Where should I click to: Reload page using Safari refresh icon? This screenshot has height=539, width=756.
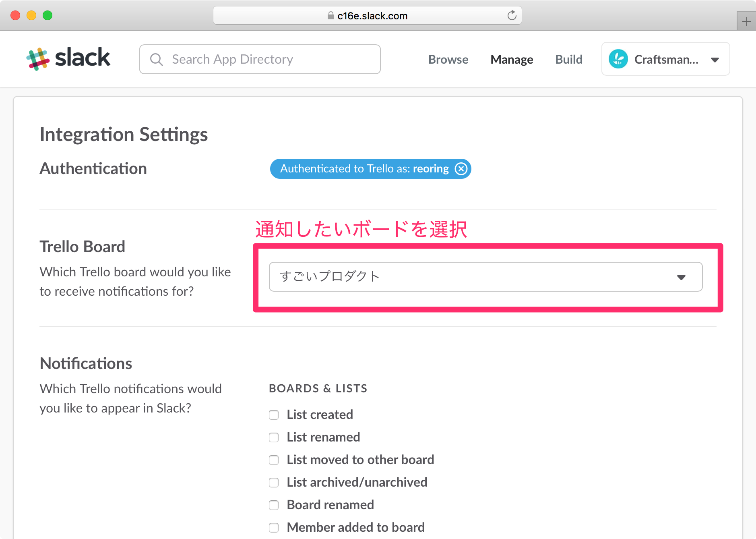click(x=512, y=15)
